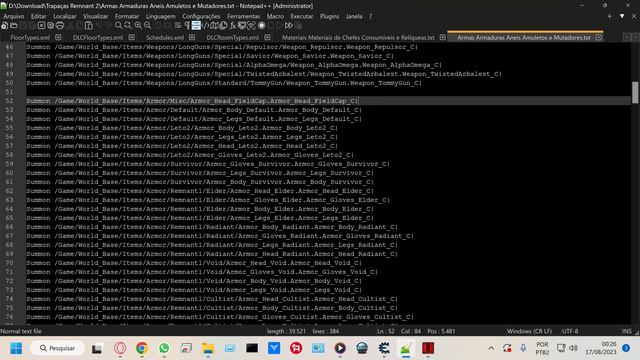Open the Macro menu

coord(276,16)
